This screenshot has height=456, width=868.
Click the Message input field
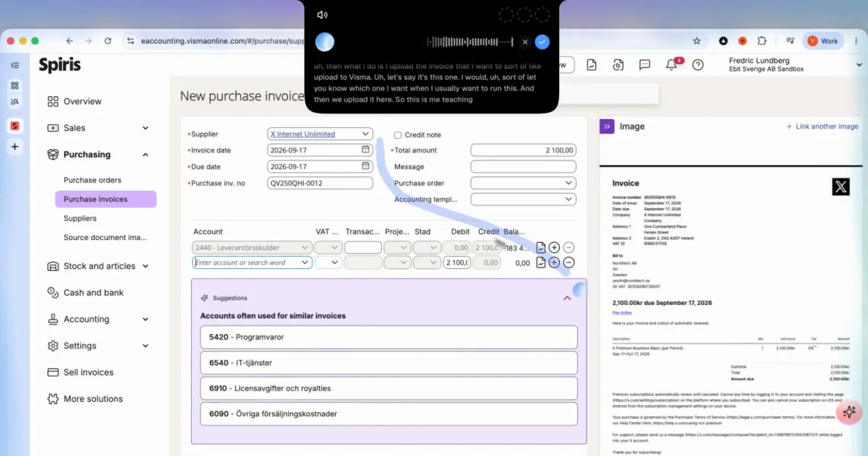[x=523, y=166]
